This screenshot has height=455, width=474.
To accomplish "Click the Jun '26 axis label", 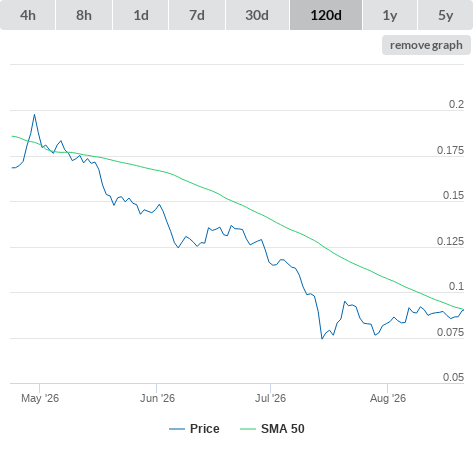I will coord(157,398).
